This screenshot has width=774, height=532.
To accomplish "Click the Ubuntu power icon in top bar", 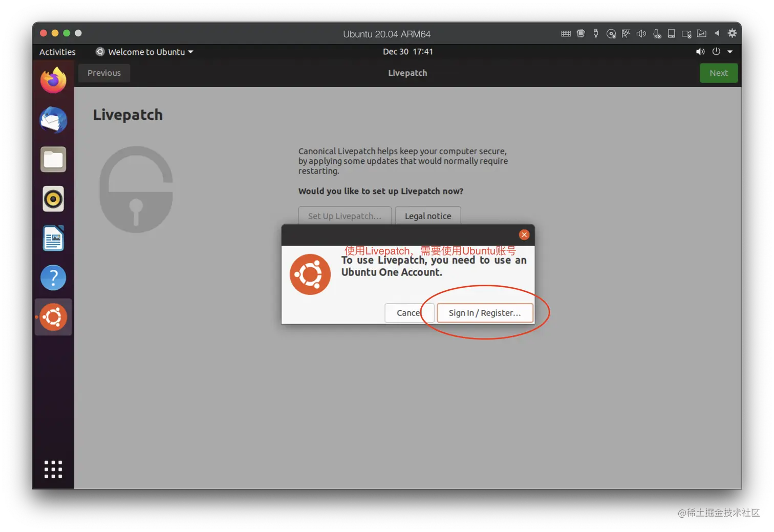I will pos(716,52).
